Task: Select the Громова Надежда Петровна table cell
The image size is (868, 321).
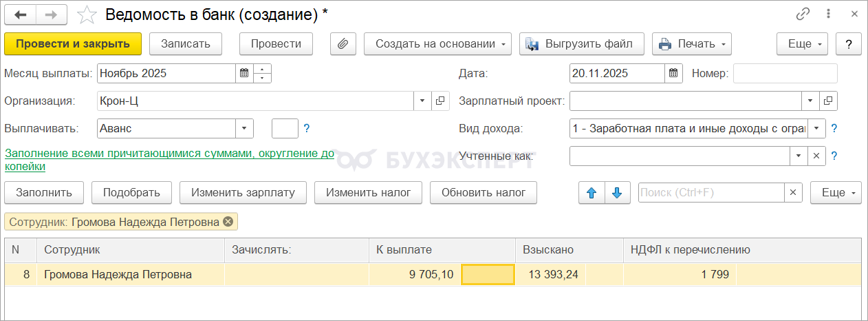Action: 131,275
